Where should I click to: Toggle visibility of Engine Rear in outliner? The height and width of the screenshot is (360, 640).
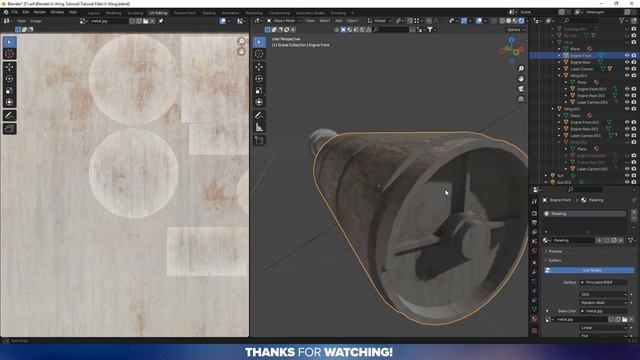pyautogui.click(x=627, y=62)
